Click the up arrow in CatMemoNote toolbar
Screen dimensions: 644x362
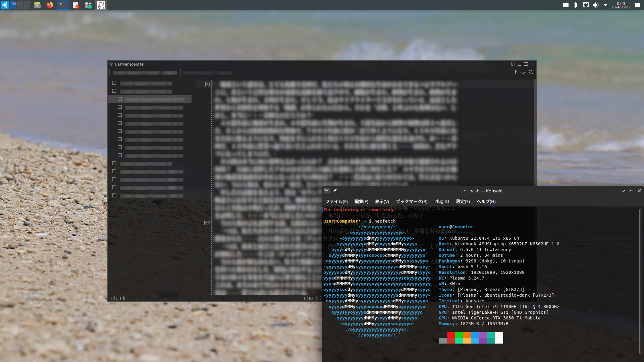coord(515,72)
